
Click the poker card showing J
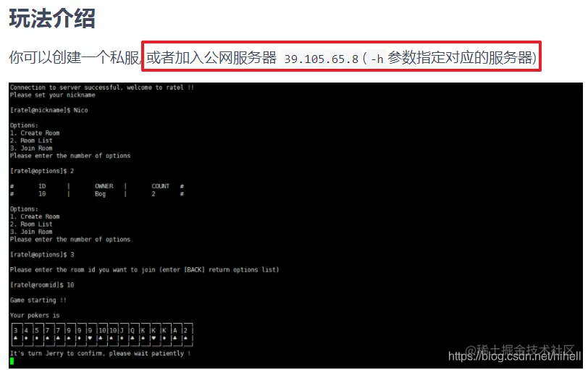(x=123, y=334)
